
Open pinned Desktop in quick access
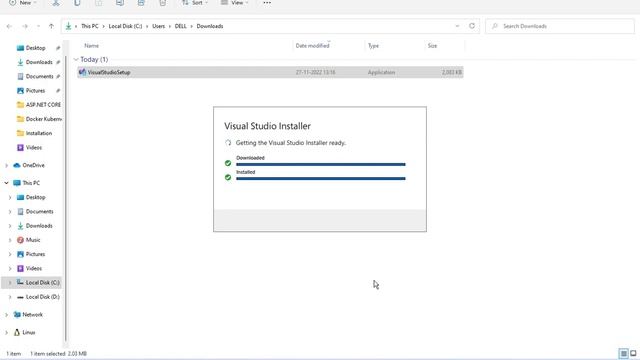click(x=36, y=48)
